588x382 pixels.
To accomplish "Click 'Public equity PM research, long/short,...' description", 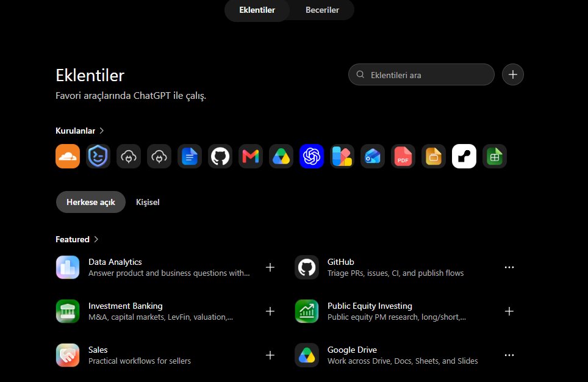I will 396,317.
